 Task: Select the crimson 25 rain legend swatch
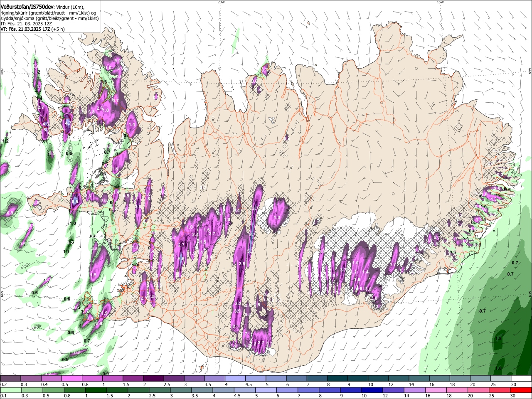coord(499,390)
